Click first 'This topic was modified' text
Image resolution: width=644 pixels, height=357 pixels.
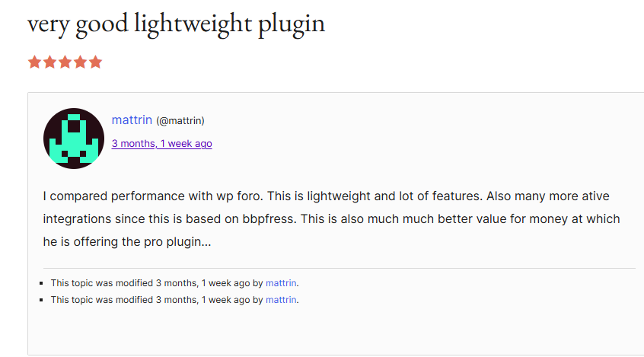click(102, 283)
